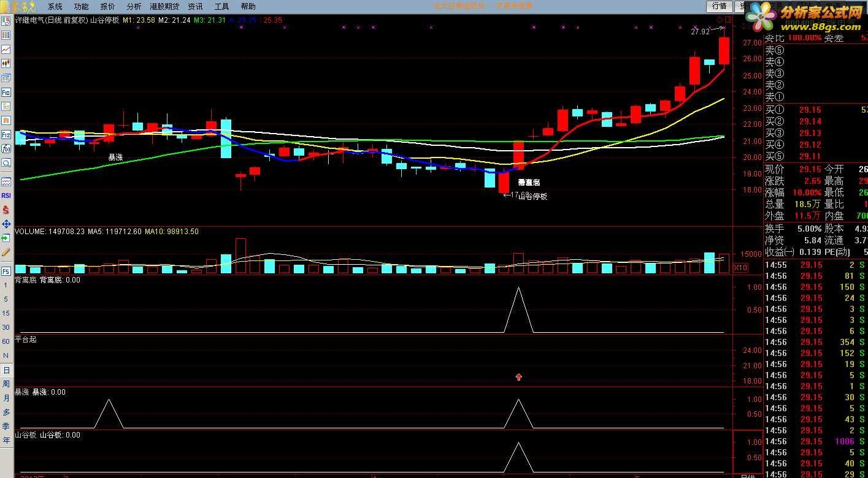Select the 月 monthly period button
The image size is (868, 478).
click(6, 398)
